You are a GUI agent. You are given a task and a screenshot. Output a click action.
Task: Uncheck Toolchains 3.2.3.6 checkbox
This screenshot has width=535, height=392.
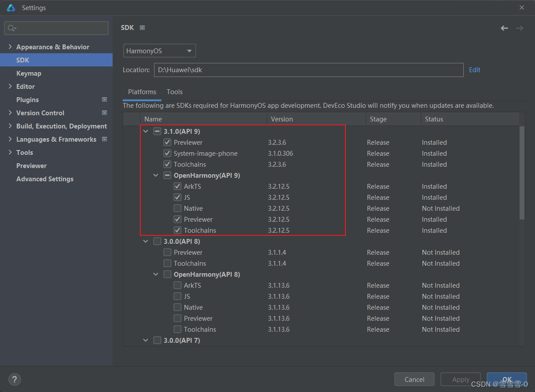point(167,164)
